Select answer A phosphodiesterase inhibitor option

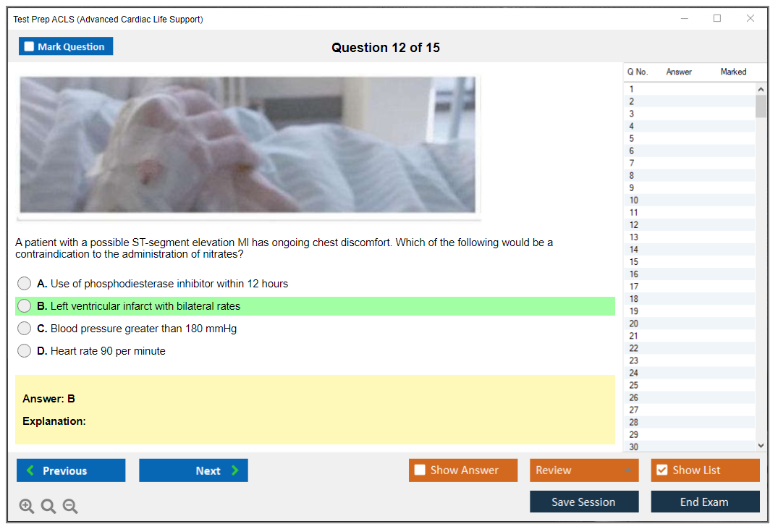pos(25,284)
